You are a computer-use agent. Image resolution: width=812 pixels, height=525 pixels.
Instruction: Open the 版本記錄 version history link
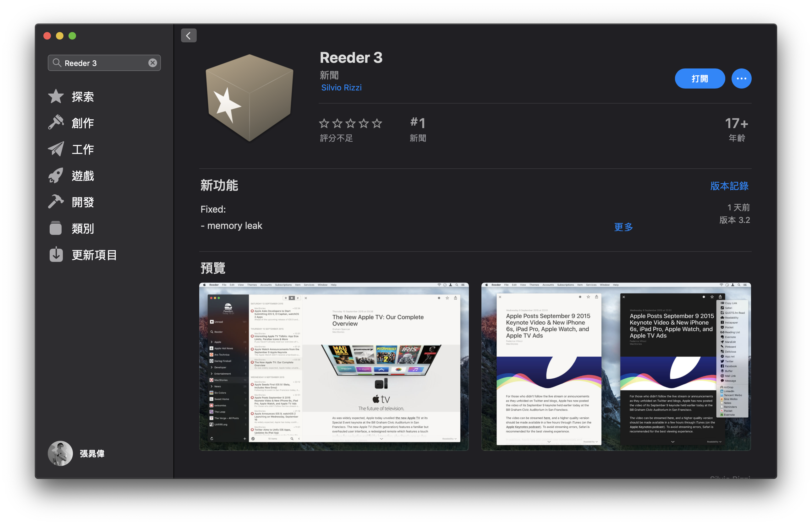pos(729,186)
